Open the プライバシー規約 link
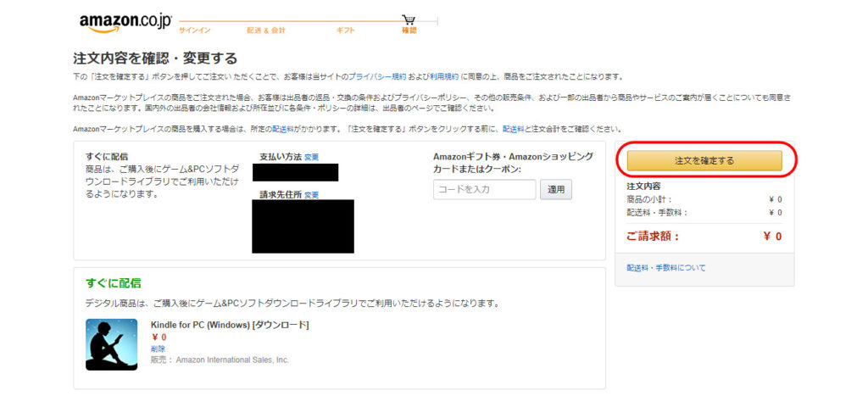The height and width of the screenshot is (396, 868). (377, 76)
